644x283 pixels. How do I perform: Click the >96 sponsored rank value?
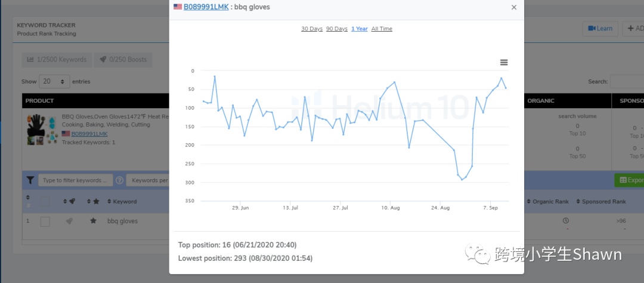coord(621,221)
